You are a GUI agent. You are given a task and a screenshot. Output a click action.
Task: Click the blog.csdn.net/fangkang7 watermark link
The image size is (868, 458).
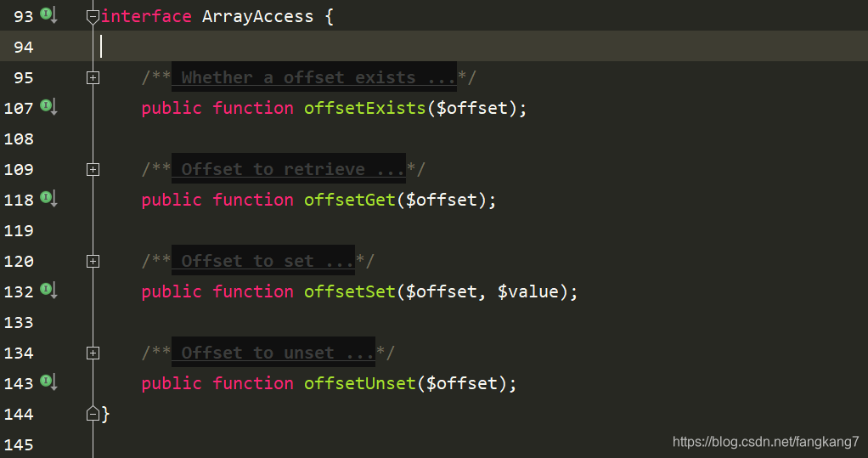click(765, 442)
